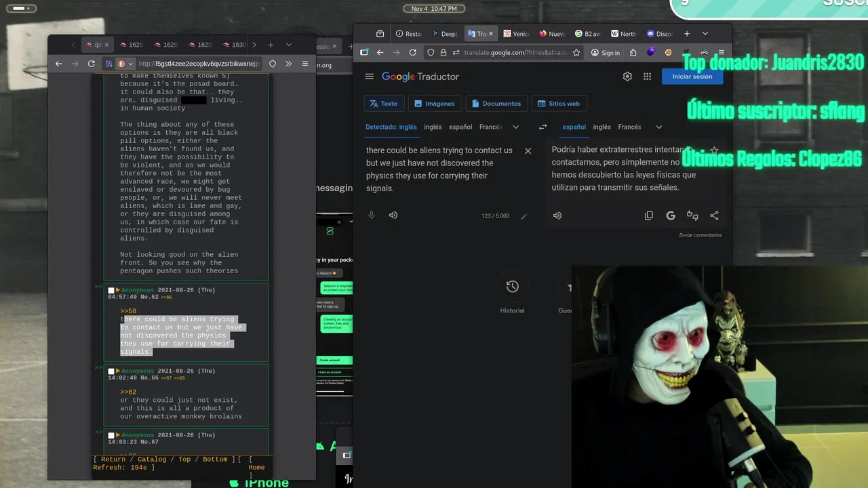Screen dimensions: 868x488
Task: List all tabs in Tor browser
Action: pyautogui.click(x=288, y=45)
